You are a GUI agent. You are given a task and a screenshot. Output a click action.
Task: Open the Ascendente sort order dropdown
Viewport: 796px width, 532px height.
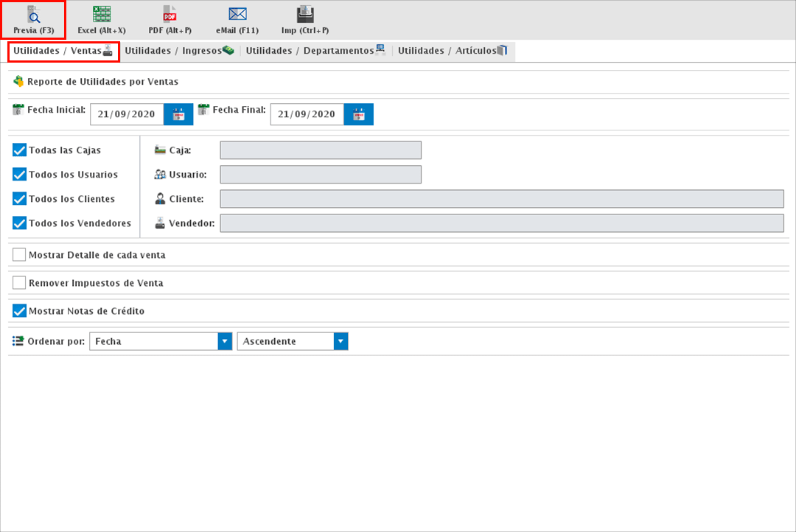340,341
